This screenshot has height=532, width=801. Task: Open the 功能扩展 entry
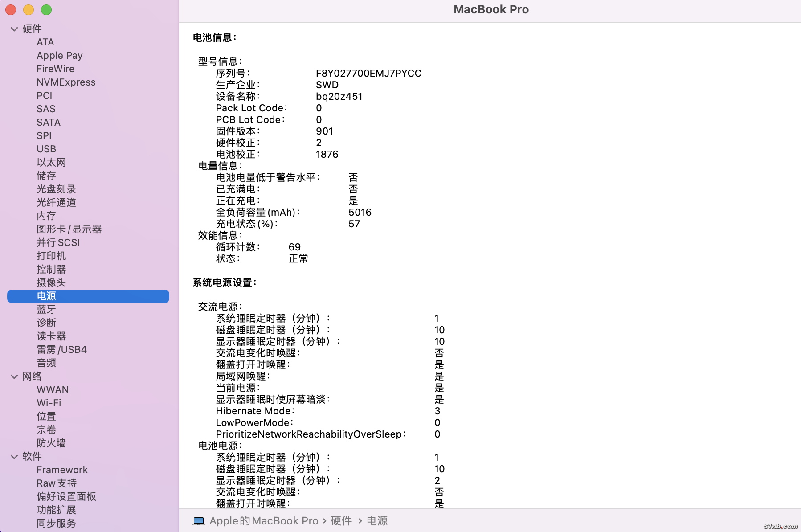click(56, 510)
